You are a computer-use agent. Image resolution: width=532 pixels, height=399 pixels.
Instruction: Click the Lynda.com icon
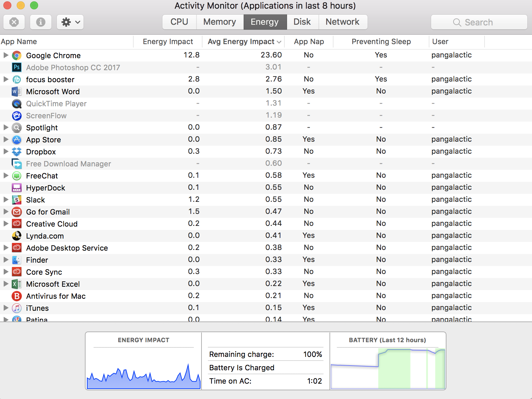(17, 236)
